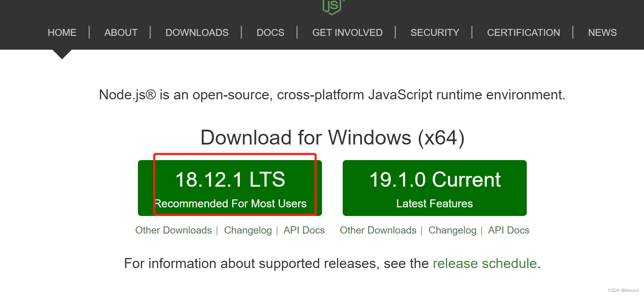
Task: Download the 18.12.1 LTS version
Action: [x=230, y=188]
